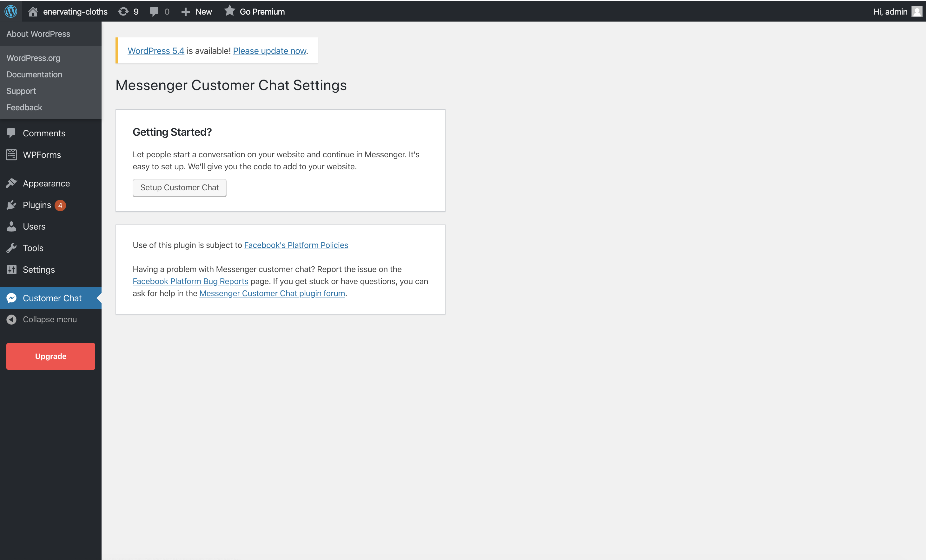Click the admin avatar icon
The width and height of the screenshot is (926, 560).
click(916, 12)
